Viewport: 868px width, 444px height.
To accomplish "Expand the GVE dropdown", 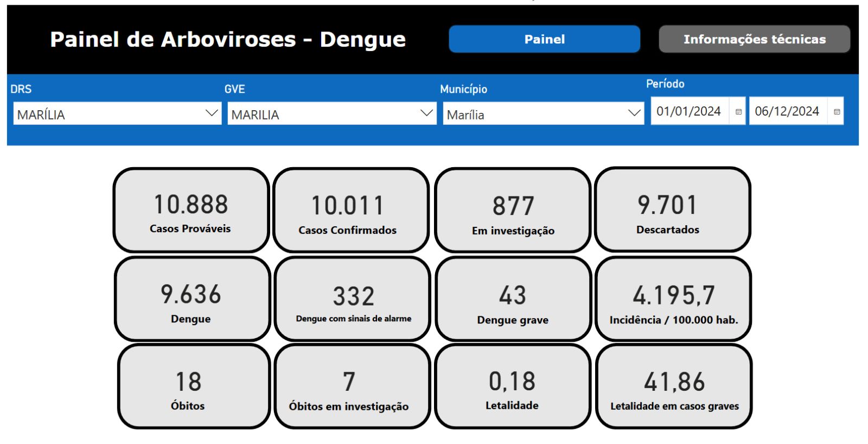I will click(426, 113).
